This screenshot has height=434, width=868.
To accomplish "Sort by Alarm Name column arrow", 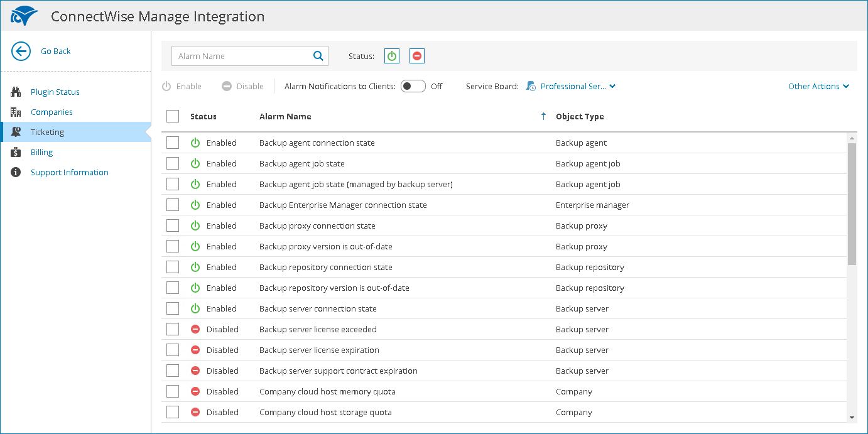I will point(543,116).
